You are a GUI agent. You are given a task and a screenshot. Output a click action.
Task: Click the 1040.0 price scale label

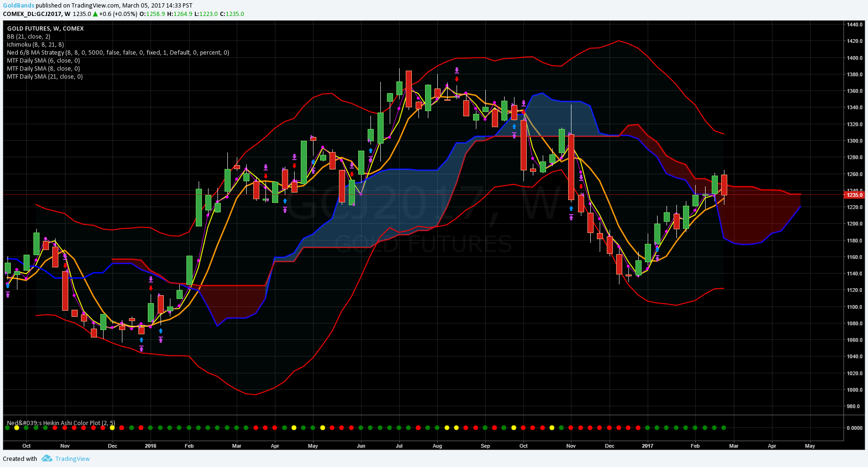855,356
